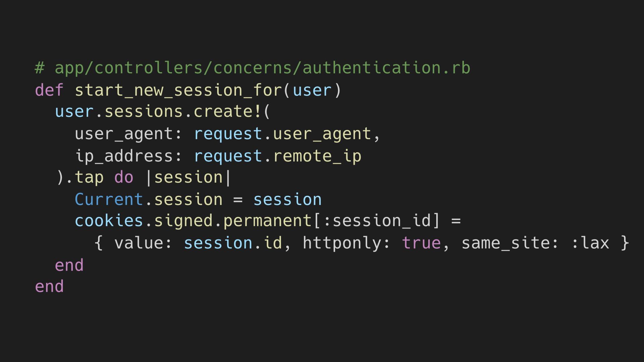644x362 pixels.
Task: Select the start_new_session_for method name
Action: click(178, 90)
